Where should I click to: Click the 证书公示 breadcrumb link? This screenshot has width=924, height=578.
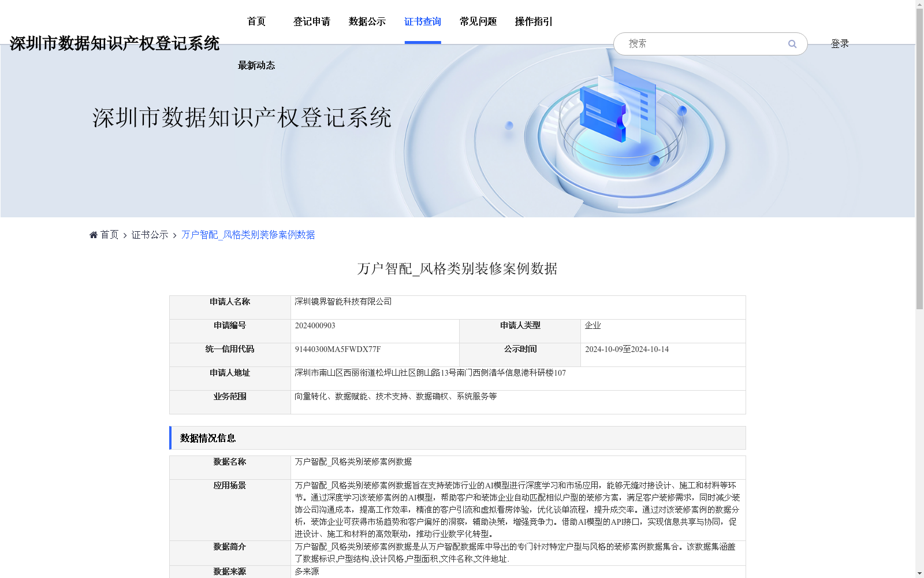pos(148,235)
